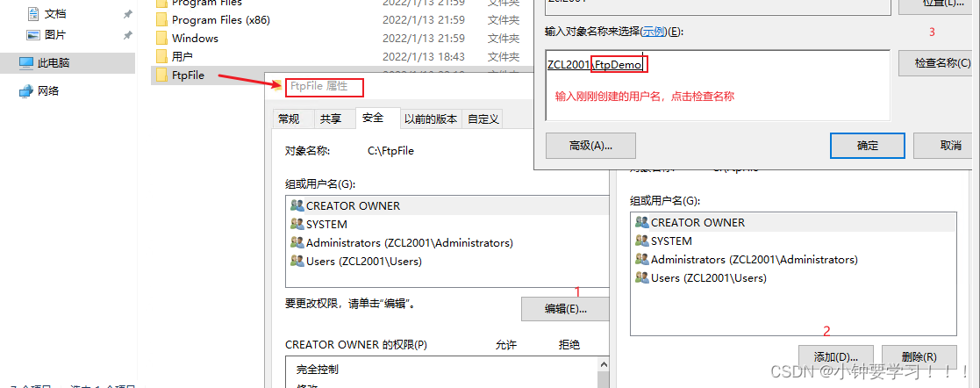Click the permissions list scrollbar up arrow
980x388 pixels.
point(604,363)
